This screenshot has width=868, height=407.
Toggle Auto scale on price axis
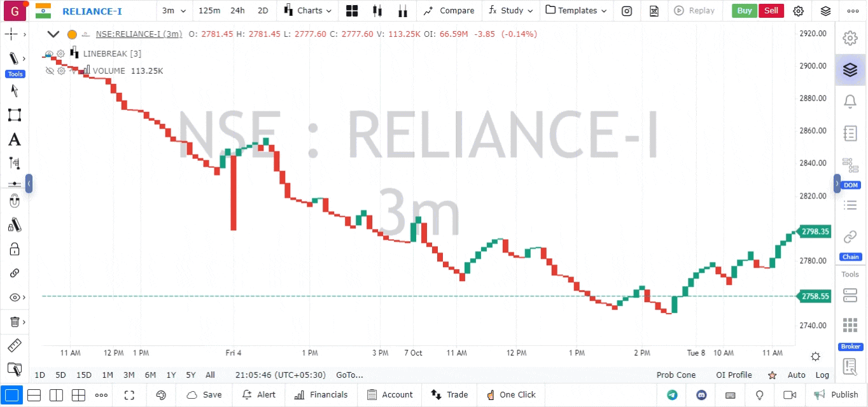(796, 375)
